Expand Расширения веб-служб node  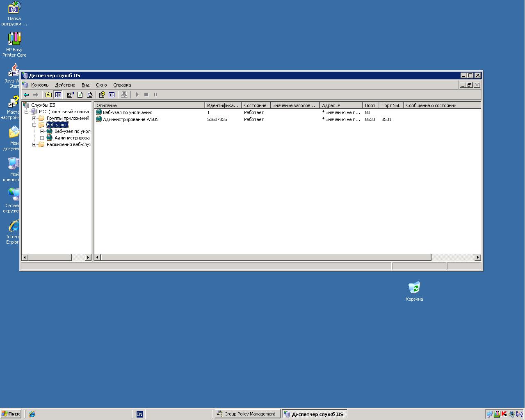click(34, 144)
